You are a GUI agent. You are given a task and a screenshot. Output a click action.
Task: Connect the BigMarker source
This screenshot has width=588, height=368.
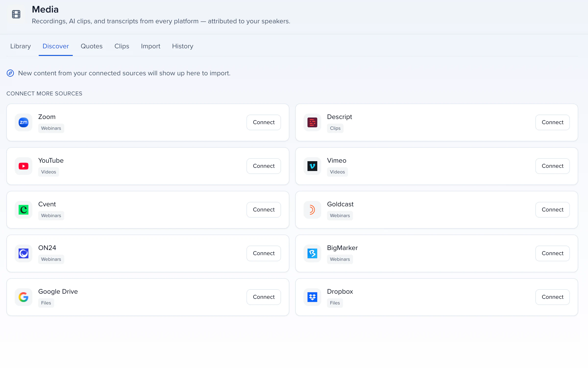[552, 253]
